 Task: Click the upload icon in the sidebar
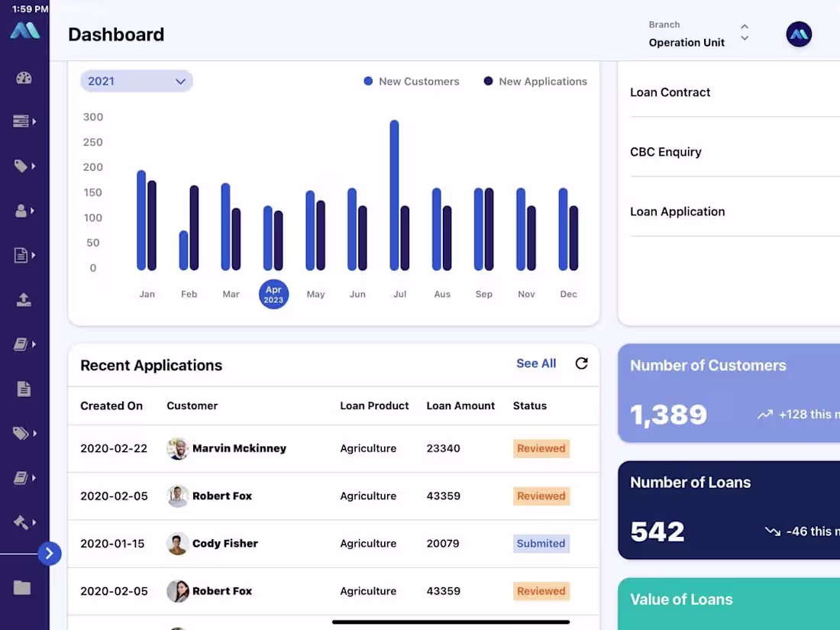(x=24, y=300)
